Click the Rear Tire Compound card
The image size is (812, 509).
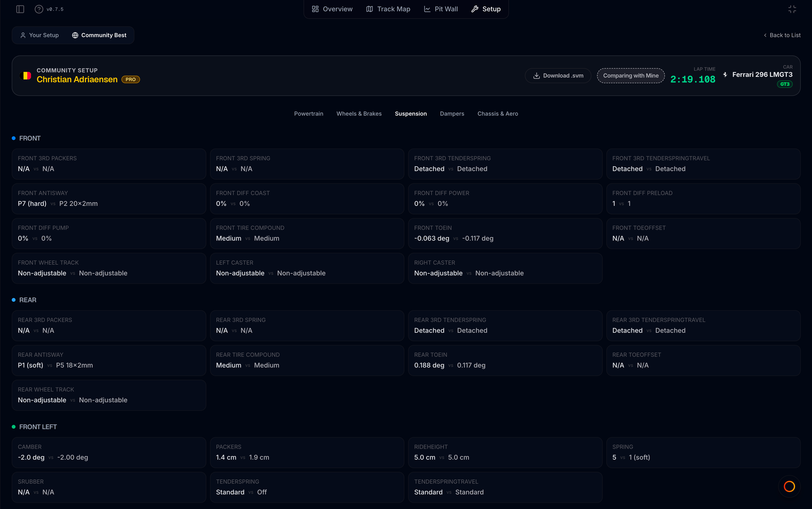pos(307,360)
